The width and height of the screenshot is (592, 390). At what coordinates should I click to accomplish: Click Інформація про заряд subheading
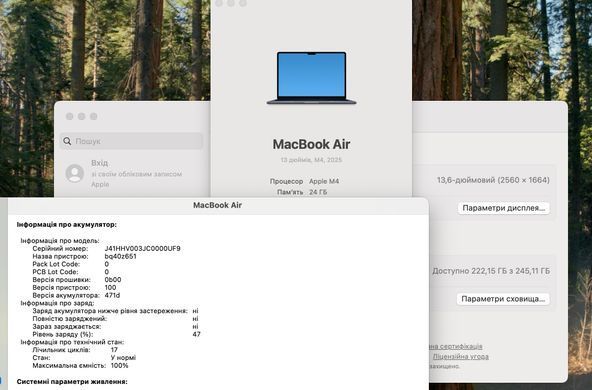point(57,303)
